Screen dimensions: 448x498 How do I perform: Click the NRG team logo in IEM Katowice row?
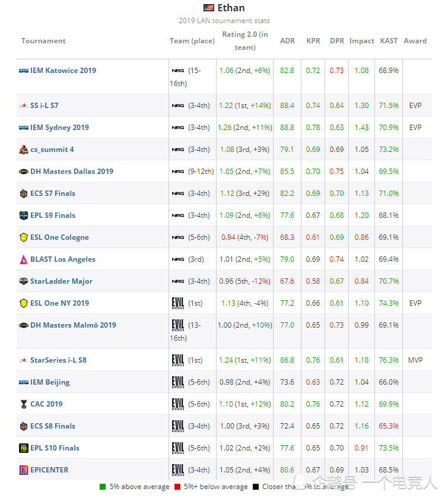178,71
